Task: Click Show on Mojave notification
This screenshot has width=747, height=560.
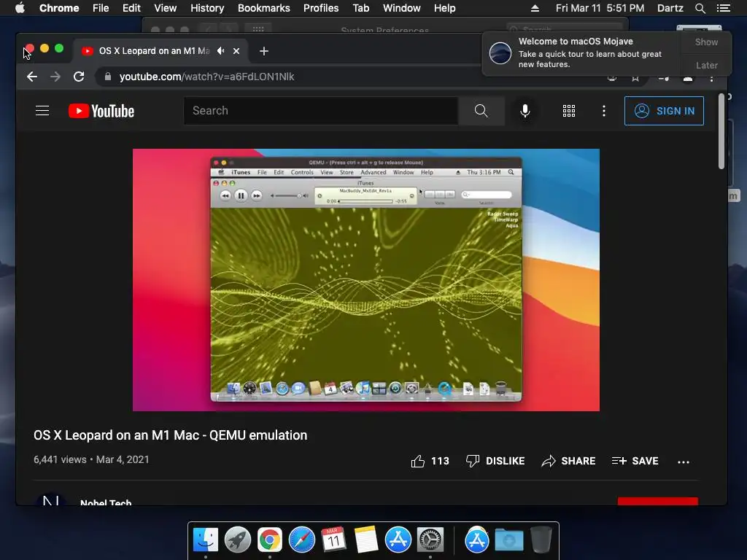Action: (706, 42)
